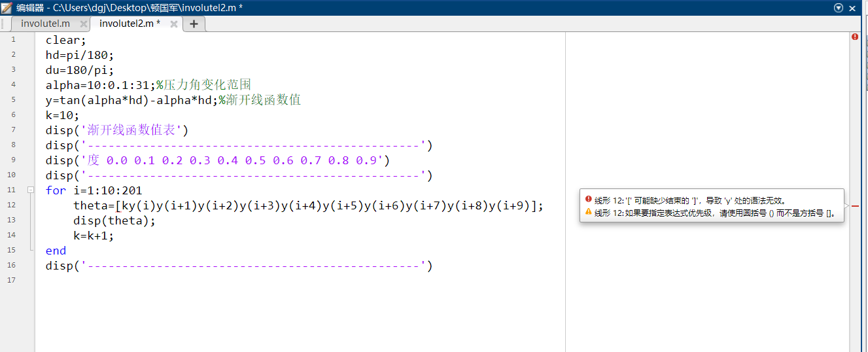This screenshot has height=352, width=868.
Task: Close the involutel.m tab
Action: point(84,24)
